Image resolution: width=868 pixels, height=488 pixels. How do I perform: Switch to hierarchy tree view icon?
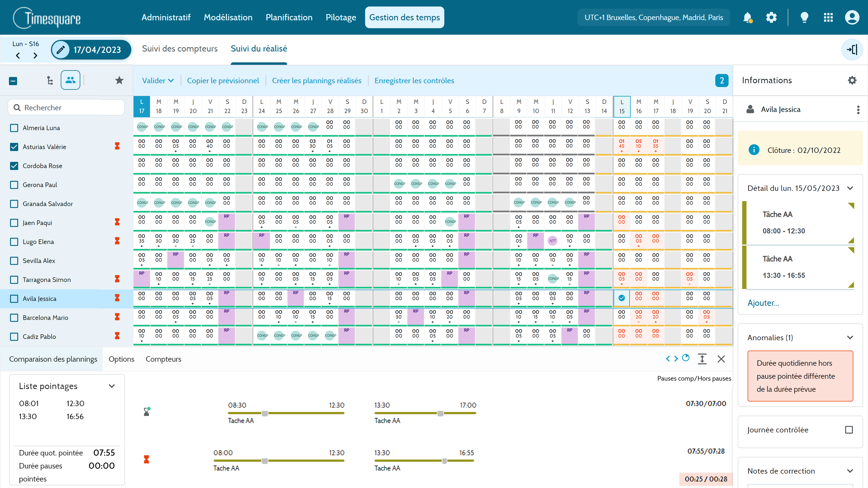click(50, 80)
